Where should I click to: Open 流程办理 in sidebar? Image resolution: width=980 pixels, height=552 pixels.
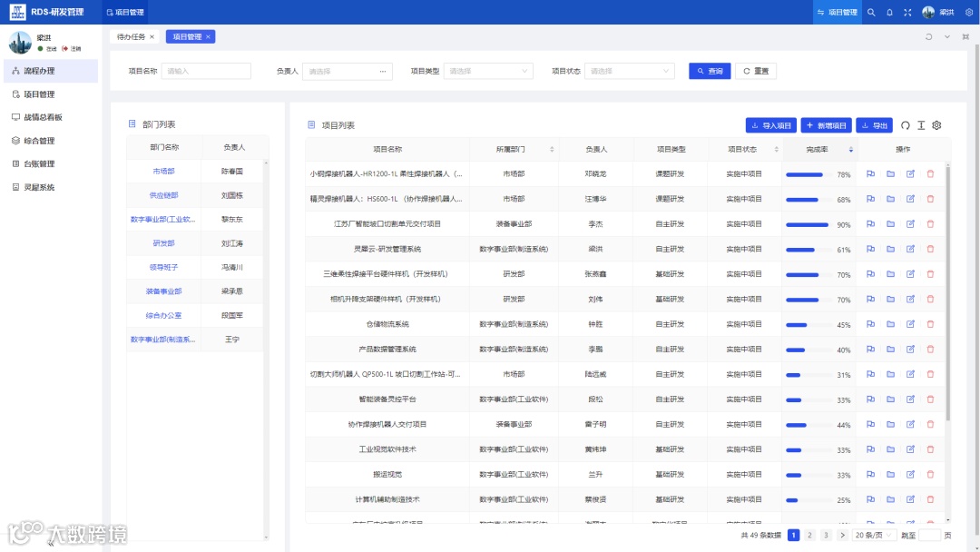click(51, 71)
